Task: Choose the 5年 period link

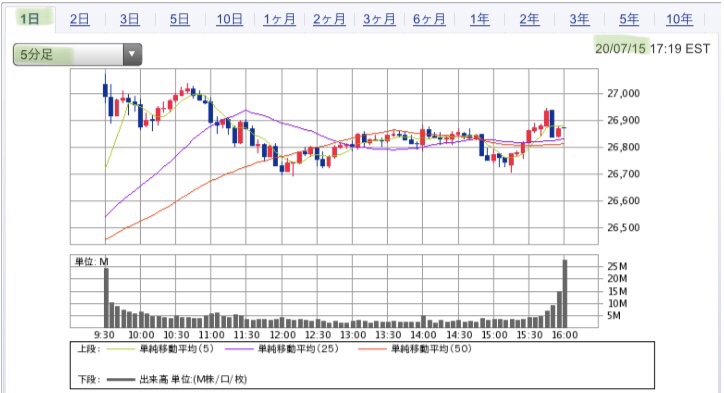Action: pyautogui.click(x=629, y=19)
